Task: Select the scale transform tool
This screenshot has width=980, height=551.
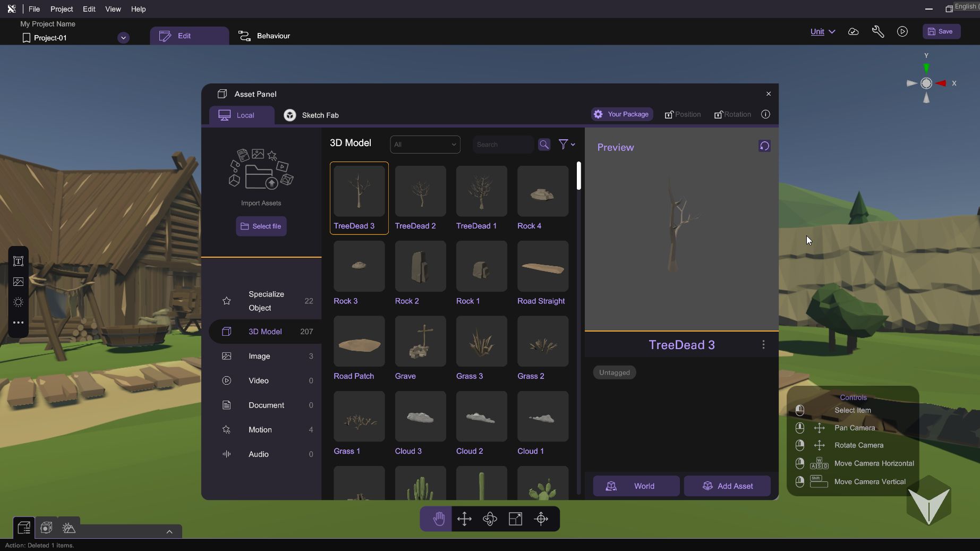Action: pos(515,519)
